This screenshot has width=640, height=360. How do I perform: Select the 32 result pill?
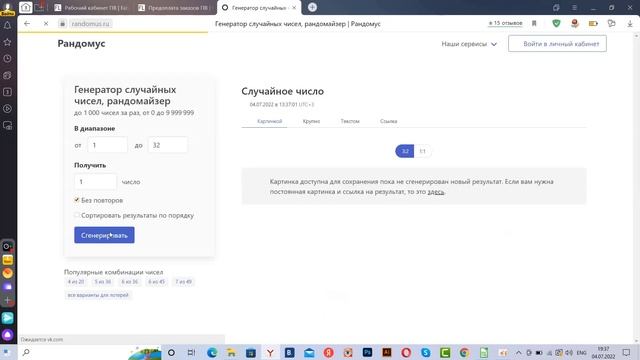tap(405, 151)
